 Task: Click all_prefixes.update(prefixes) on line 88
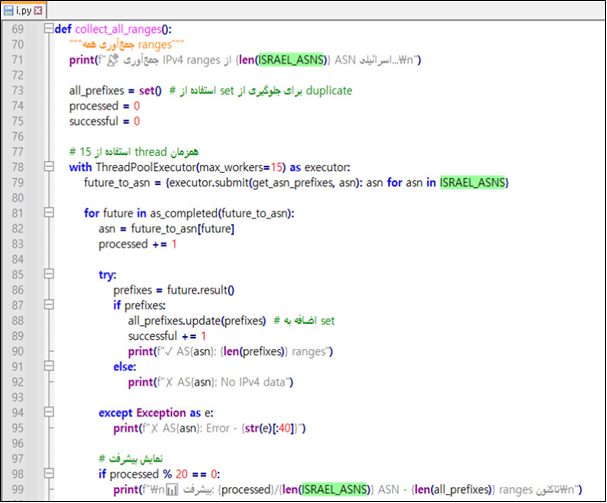(x=197, y=321)
